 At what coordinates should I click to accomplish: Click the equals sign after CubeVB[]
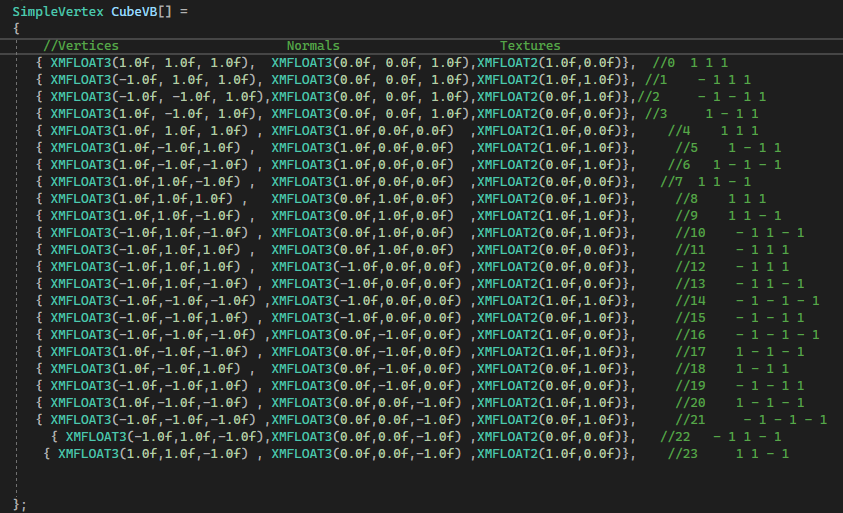click(x=182, y=10)
